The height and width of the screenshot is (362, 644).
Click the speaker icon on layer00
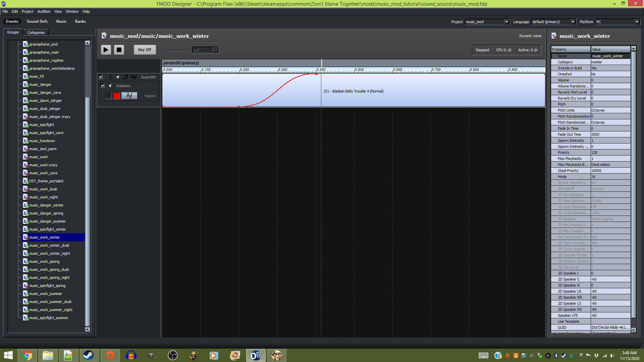coord(118,77)
